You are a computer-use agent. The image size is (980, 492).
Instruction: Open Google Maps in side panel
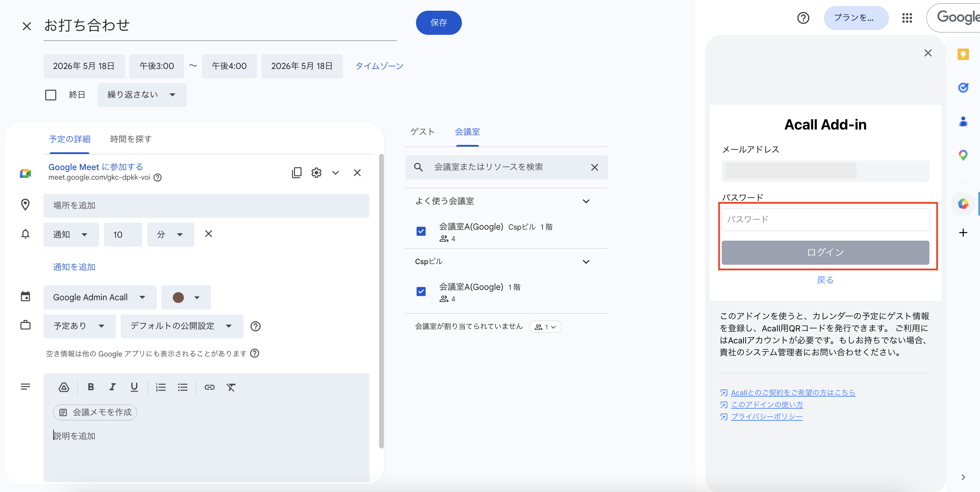963,155
